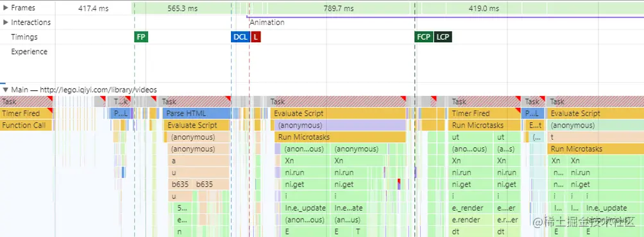Select the '5...' flame entry

coord(182,208)
